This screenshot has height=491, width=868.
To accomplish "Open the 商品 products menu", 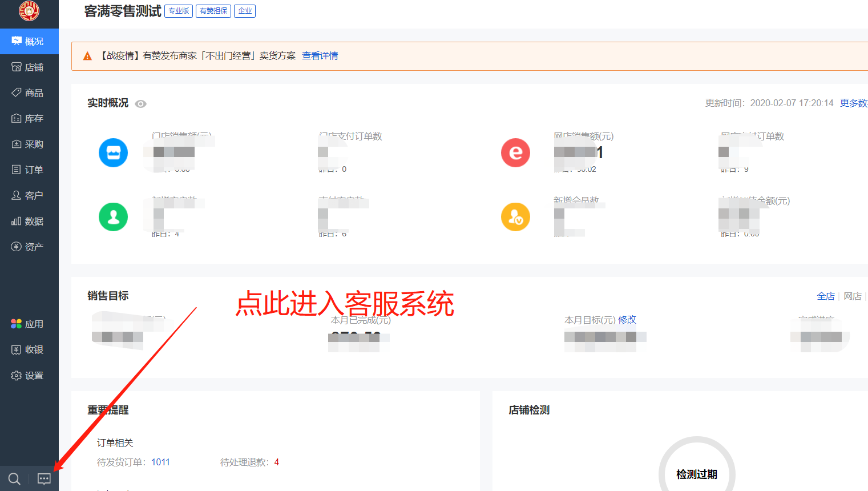I will pos(29,92).
